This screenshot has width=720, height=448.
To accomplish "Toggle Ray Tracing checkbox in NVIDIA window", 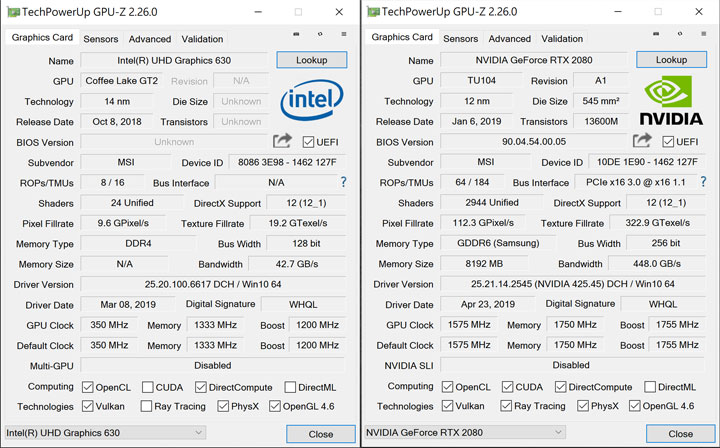I will click(506, 405).
